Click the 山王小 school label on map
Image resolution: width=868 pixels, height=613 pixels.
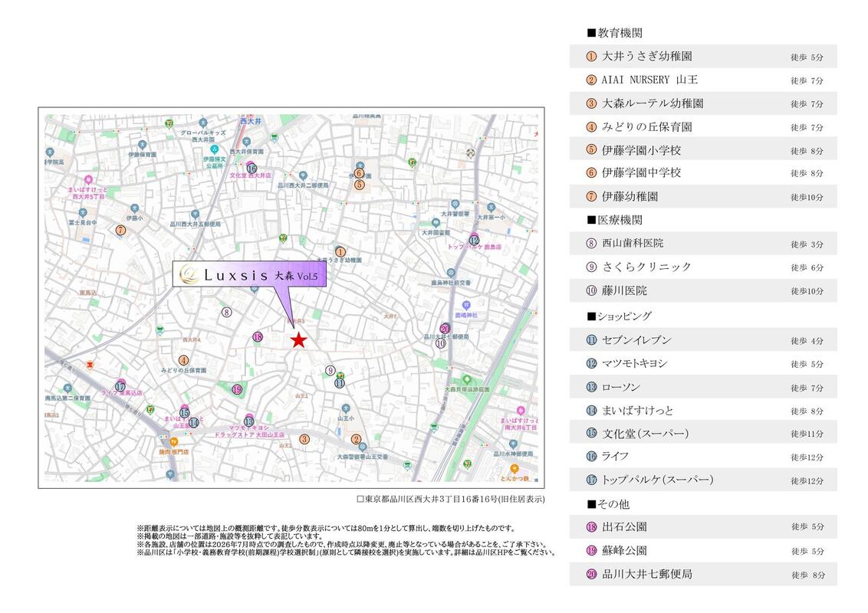pyautogui.click(x=345, y=418)
